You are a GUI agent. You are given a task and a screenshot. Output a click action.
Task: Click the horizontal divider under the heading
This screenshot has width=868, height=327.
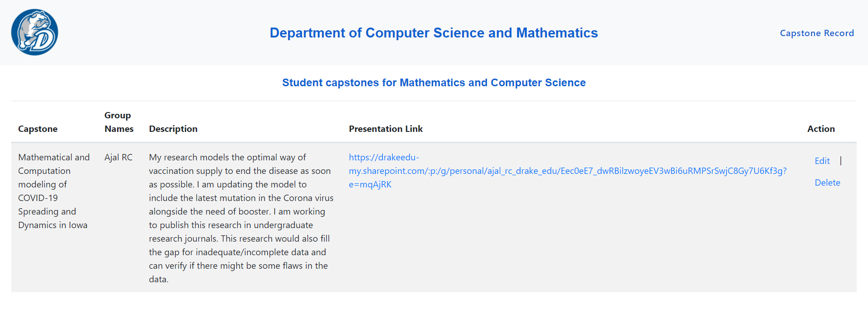click(x=434, y=101)
